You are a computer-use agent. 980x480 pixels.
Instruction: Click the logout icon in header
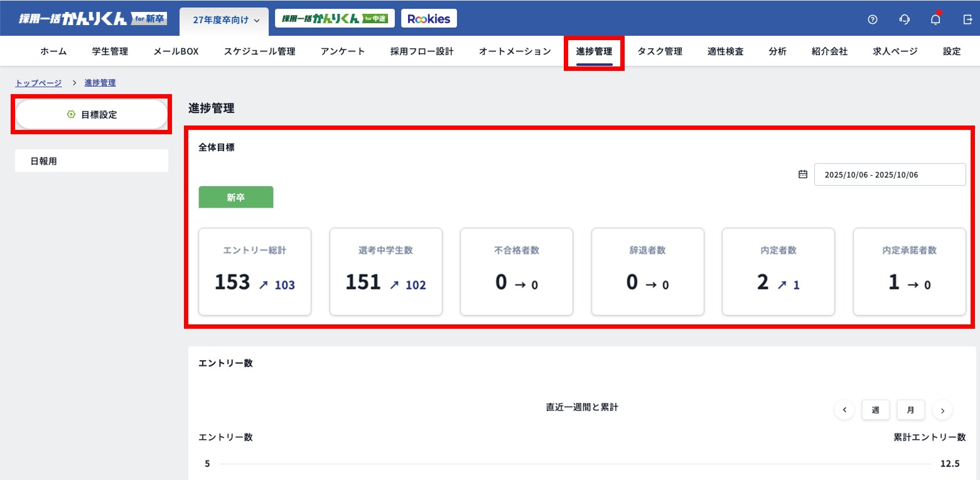click(967, 19)
